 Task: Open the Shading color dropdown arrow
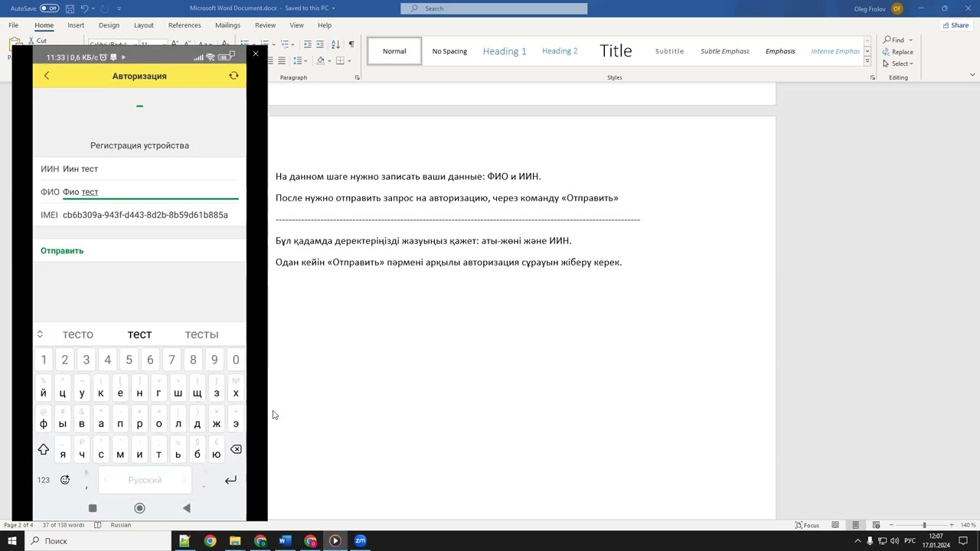click(329, 60)
